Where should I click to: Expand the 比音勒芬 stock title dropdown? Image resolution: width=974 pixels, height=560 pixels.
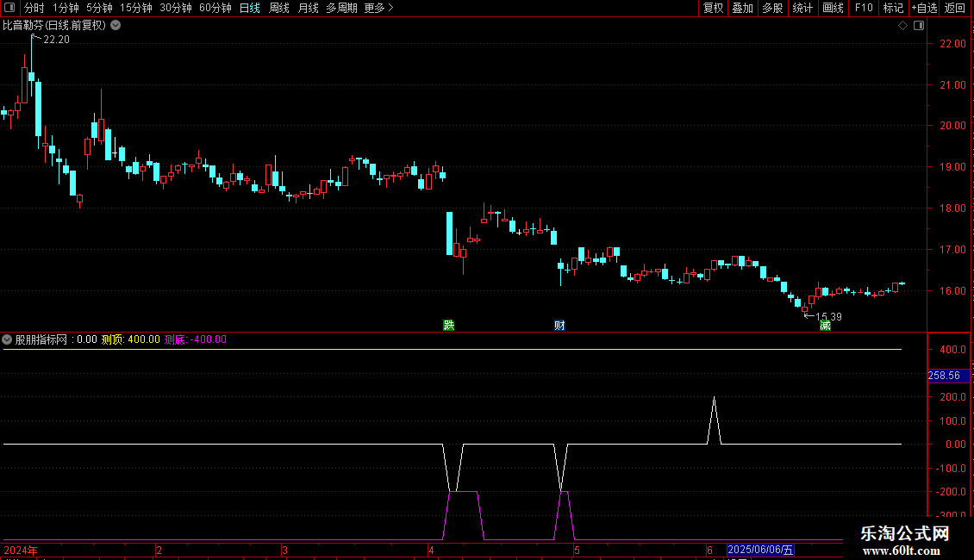point(116,25)
